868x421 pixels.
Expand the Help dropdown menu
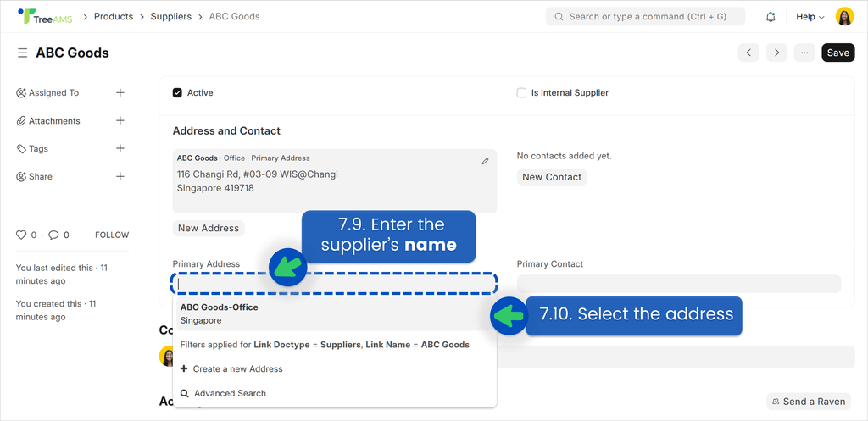[x=810, y=17]
